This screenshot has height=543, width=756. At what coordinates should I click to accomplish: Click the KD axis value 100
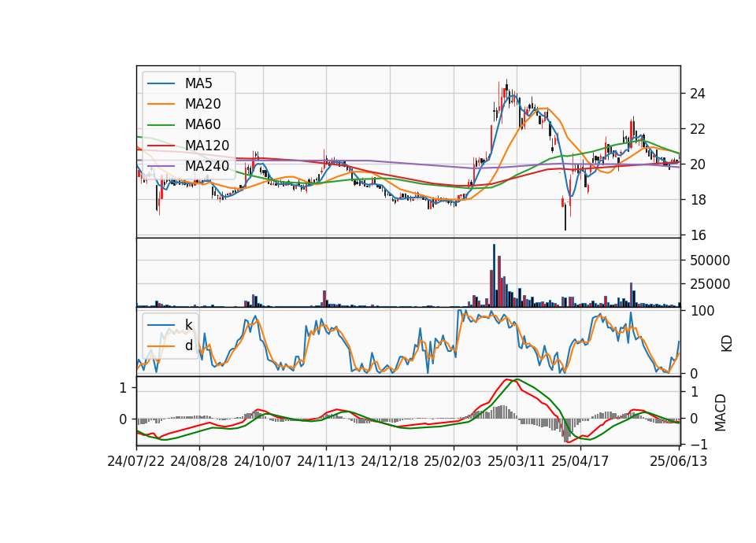point(702,311)
